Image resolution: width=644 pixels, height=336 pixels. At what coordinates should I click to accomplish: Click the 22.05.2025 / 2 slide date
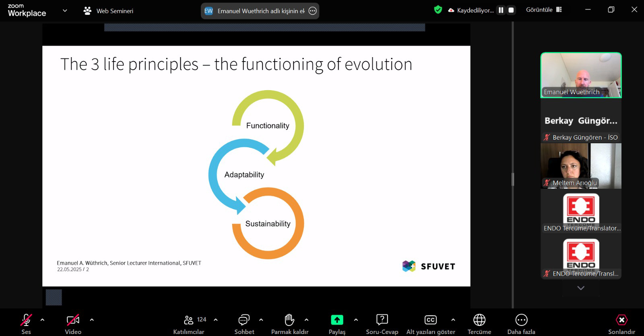(73, 270)
